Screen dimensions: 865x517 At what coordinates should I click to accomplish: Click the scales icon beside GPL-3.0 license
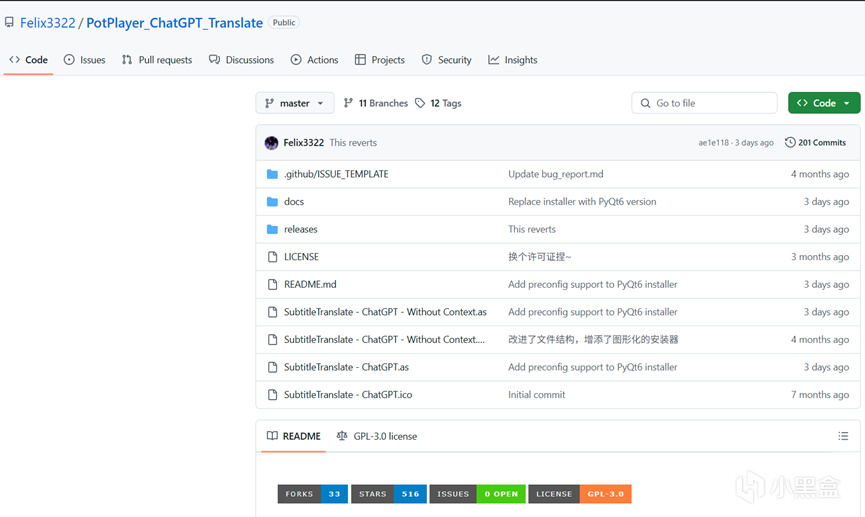pyautogui.click(x=342, y=436)
